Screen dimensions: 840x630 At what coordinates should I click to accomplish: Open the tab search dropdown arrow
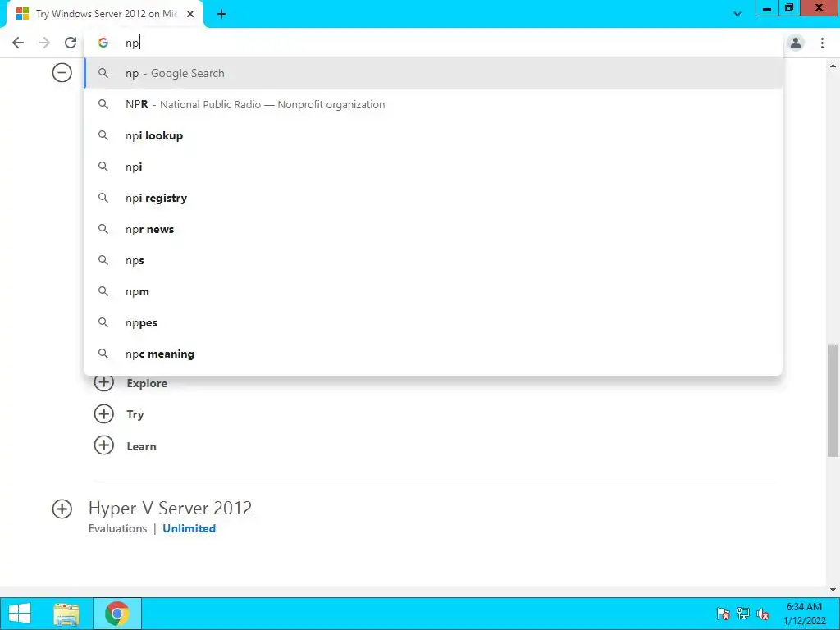coord(737,14)
